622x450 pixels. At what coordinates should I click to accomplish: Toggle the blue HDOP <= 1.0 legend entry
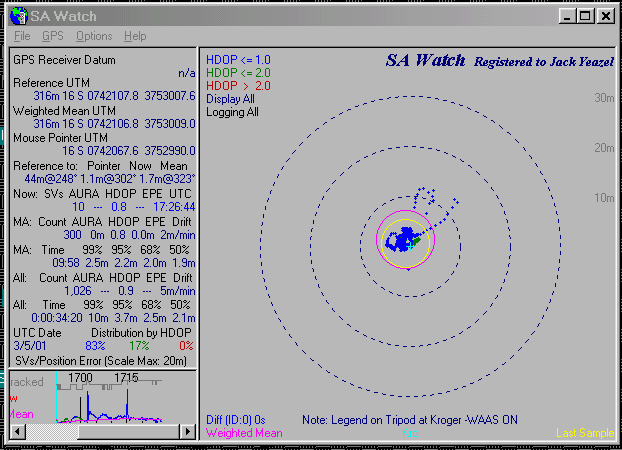(238, 59)
